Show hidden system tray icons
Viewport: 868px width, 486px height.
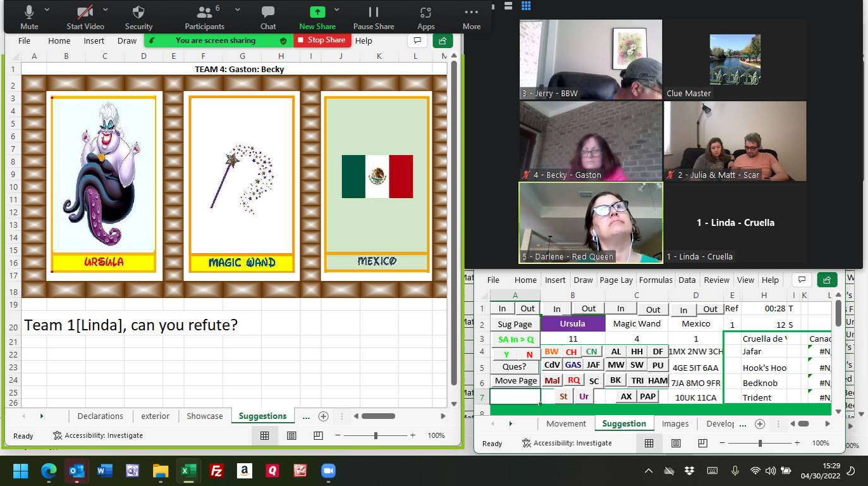tap(648, 471)
